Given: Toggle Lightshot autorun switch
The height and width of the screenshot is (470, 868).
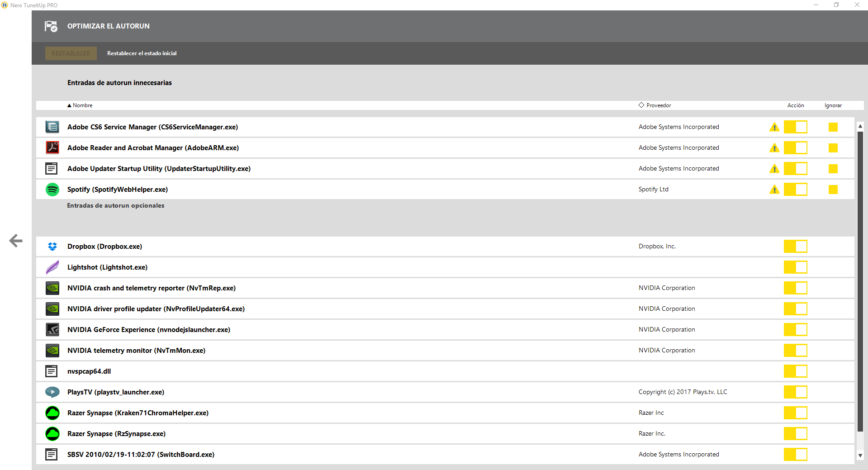Looking at the screenshot, I should pos(796,267).
